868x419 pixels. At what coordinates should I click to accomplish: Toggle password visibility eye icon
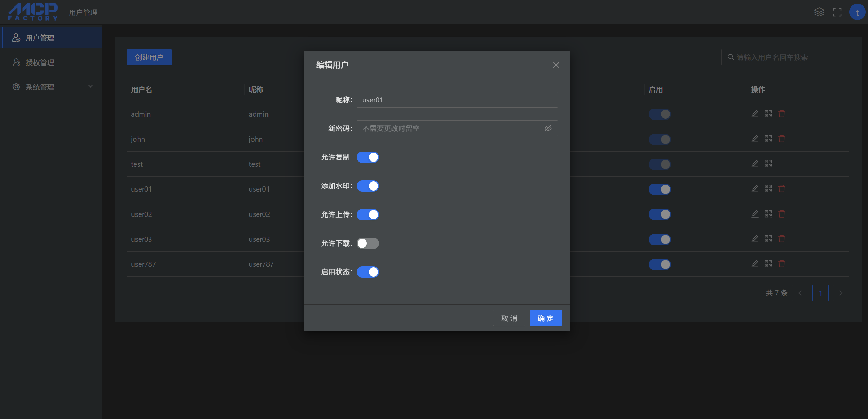[548, 128]
